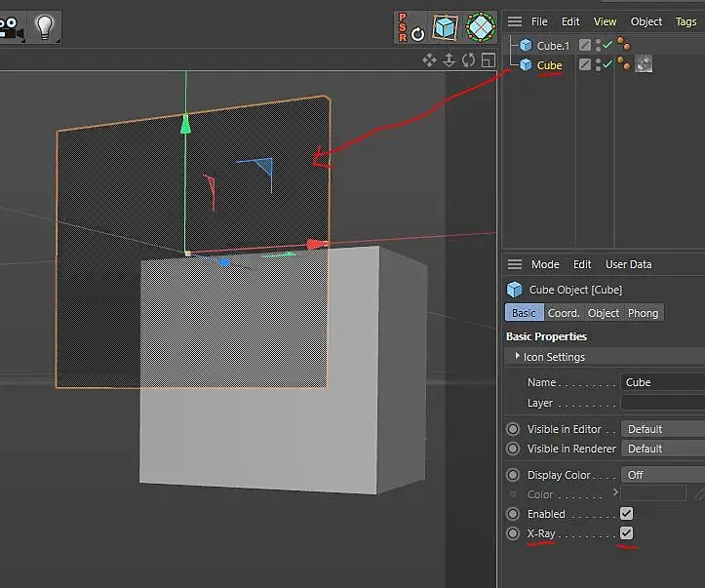Open the Display Color dropdown

[663, 475]
